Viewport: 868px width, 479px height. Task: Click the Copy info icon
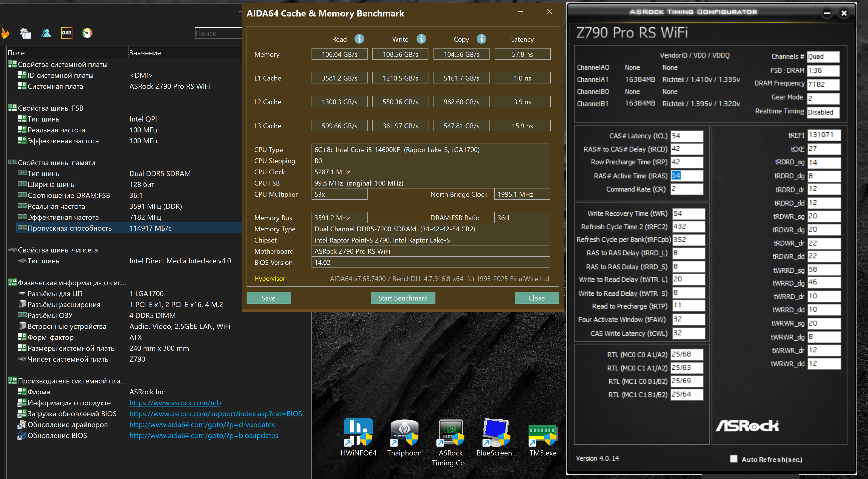point(482,39)
